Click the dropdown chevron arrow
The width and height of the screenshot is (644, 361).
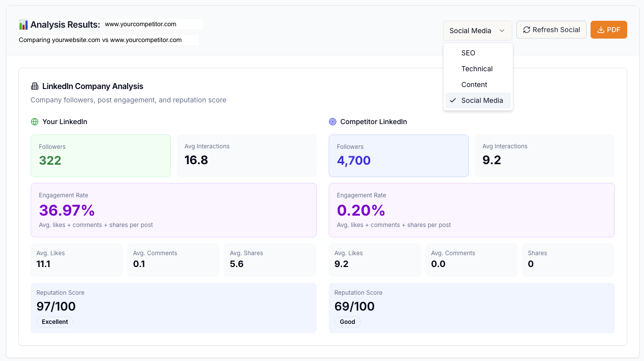click(x=502, y=31)
